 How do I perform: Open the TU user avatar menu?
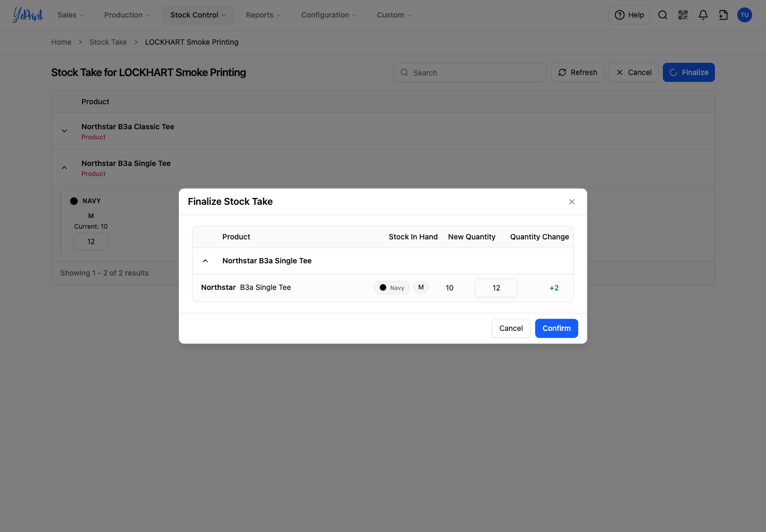click(745, 15)
